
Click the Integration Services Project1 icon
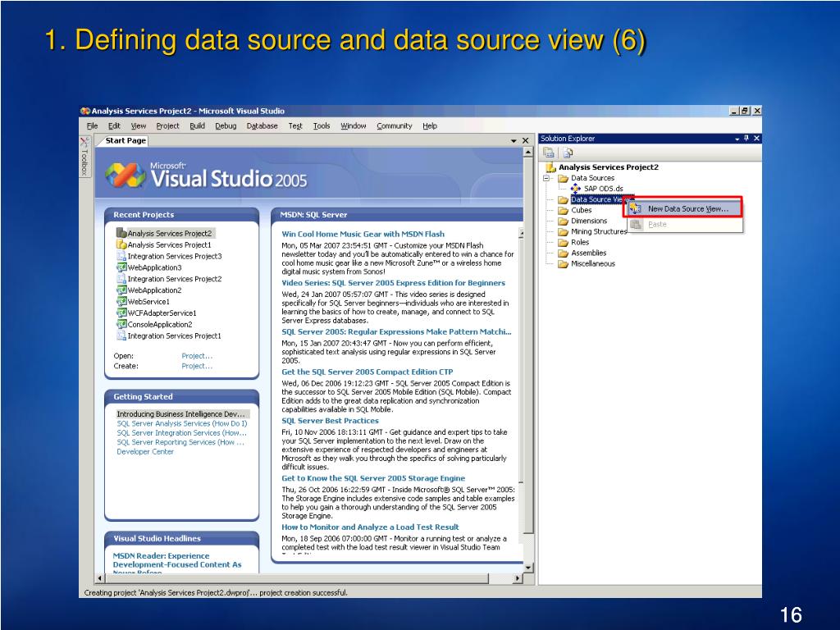[121, 336]
